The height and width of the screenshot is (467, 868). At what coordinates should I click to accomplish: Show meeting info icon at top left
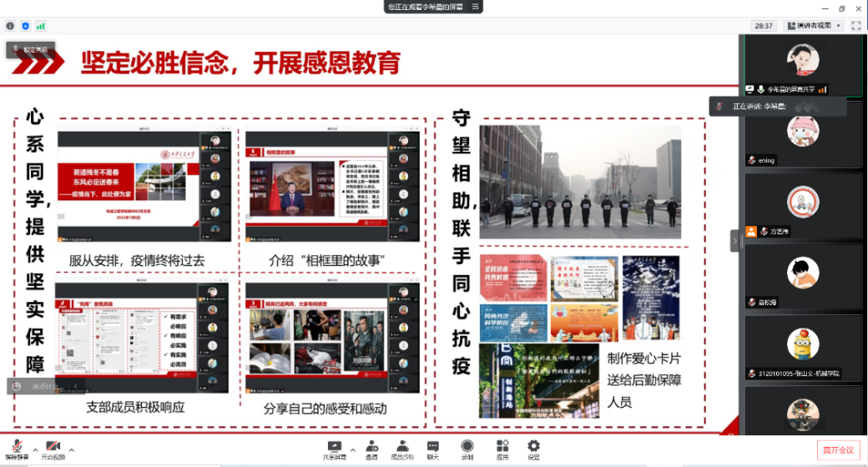(x=10, y=26)
